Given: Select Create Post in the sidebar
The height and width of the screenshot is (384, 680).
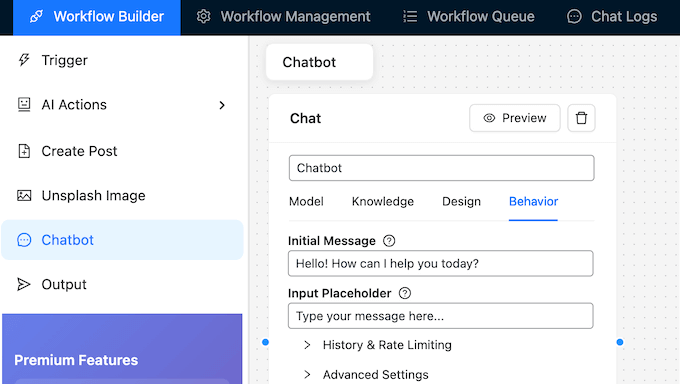Looking at the screenshot, I should coord(122,151).
